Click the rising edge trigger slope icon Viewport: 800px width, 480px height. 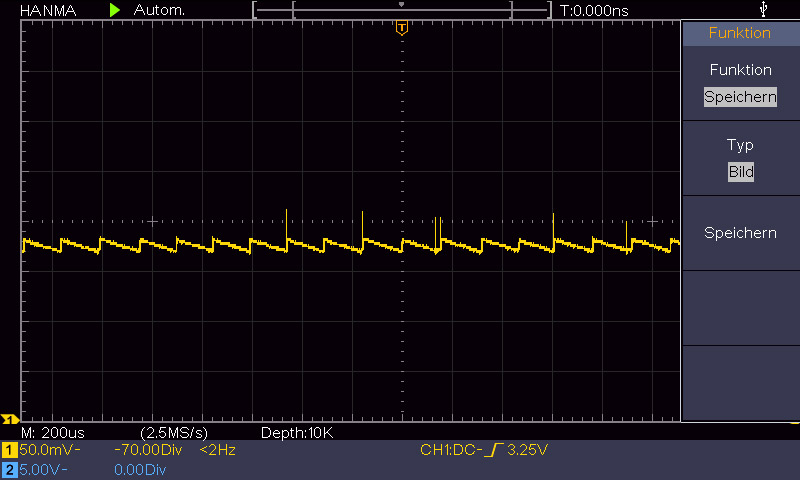coord(494,451)
